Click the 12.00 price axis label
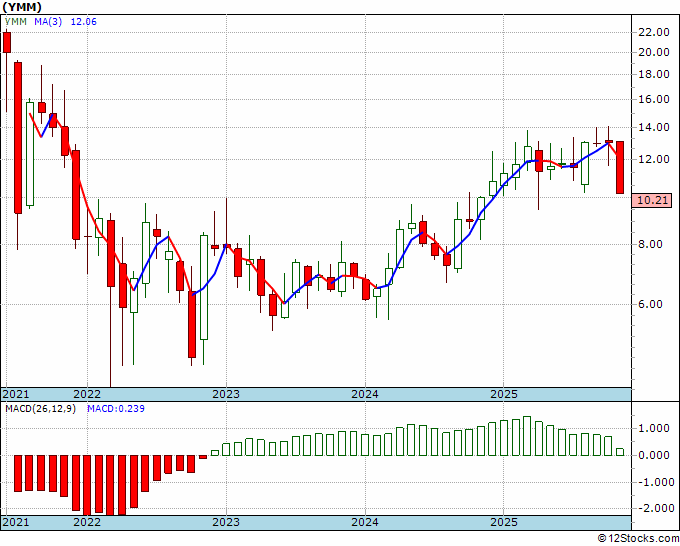 [654, 159]
